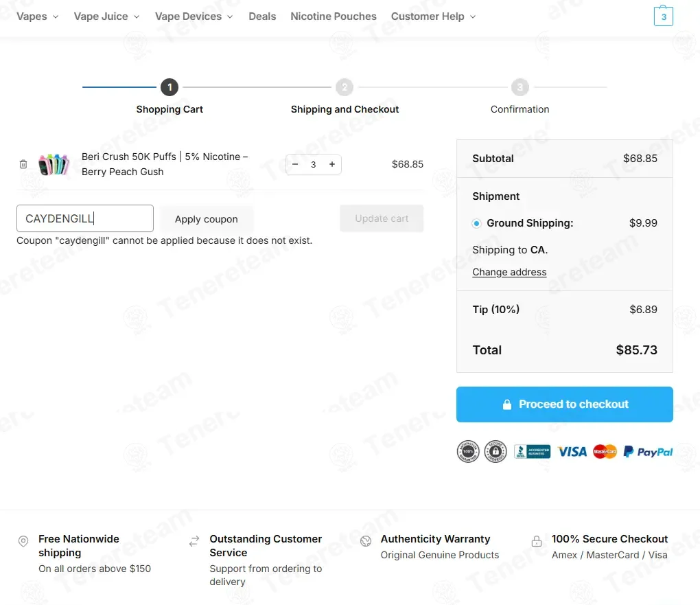700x605 pixels.
Task: Expand the Vape Devices dropdown menu
Action: [194, 16]
